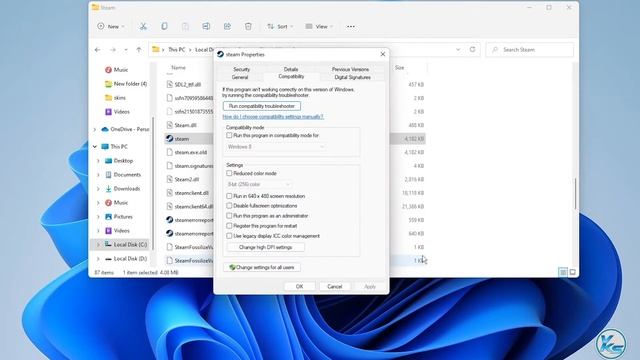This screenshot has width=640, height=360.
Task: Click the Delete trash icon in toolbar
Action: (248, 27)
